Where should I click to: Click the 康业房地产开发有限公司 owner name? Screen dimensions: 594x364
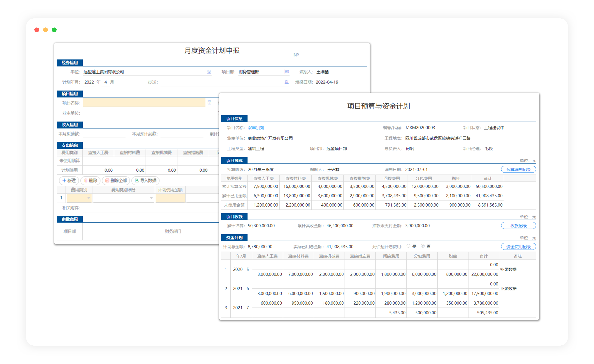pyautogui.click(x=270, y=138)
